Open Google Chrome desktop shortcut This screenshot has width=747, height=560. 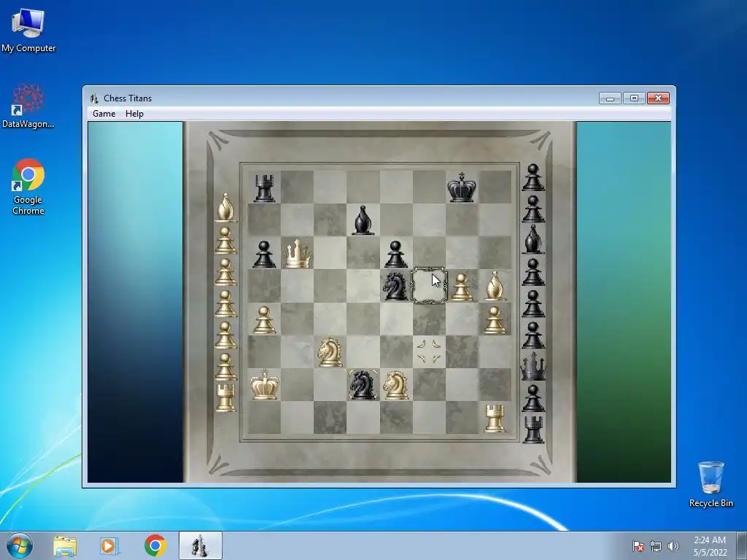click(x=28, y=187)
